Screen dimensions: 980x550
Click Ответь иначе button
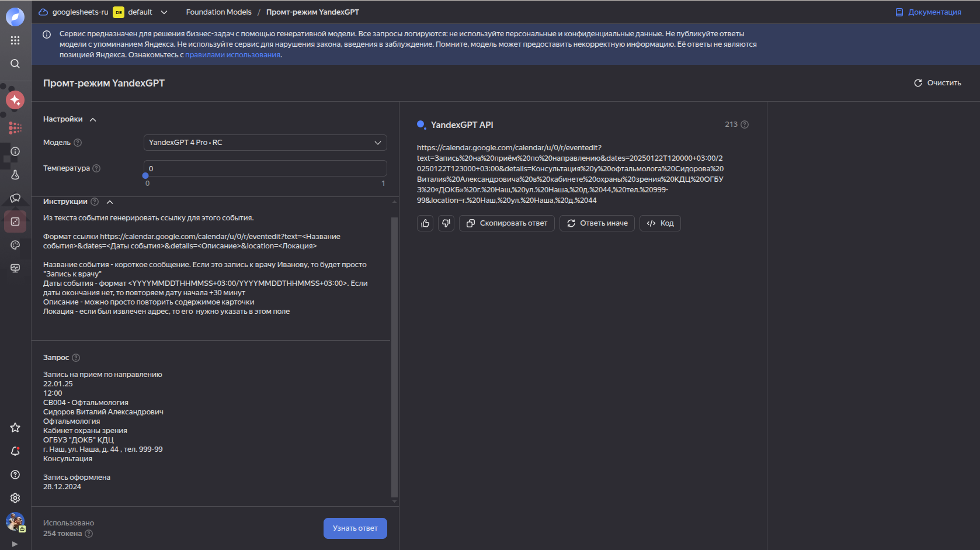(x=597, y=223)
